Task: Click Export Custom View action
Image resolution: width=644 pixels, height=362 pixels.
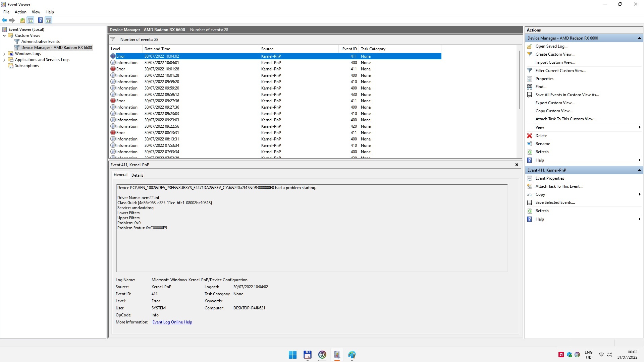Action: [x=555, y=103]
